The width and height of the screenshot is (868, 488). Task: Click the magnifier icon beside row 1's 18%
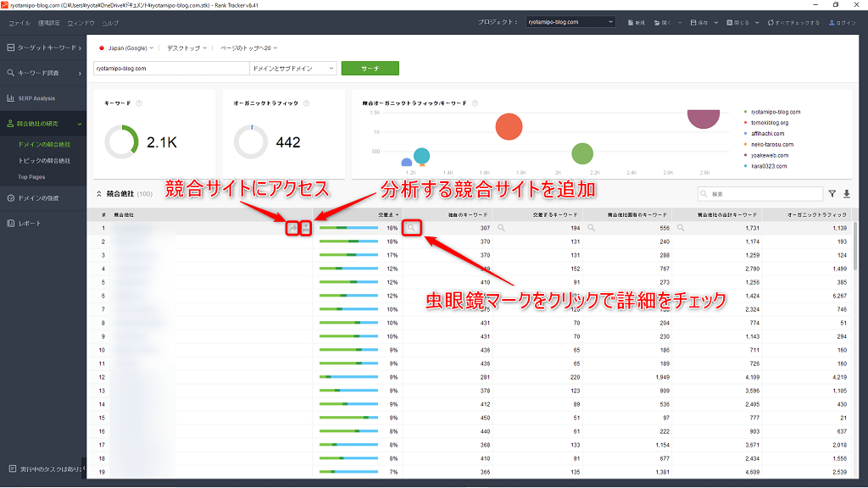pos(411,228)
